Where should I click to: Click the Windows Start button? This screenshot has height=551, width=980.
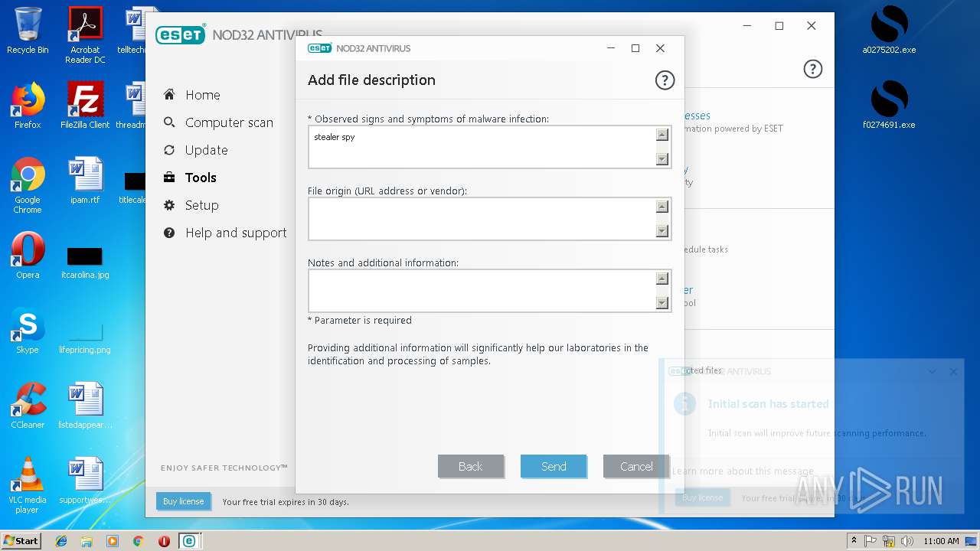click(x=21, y=540)
